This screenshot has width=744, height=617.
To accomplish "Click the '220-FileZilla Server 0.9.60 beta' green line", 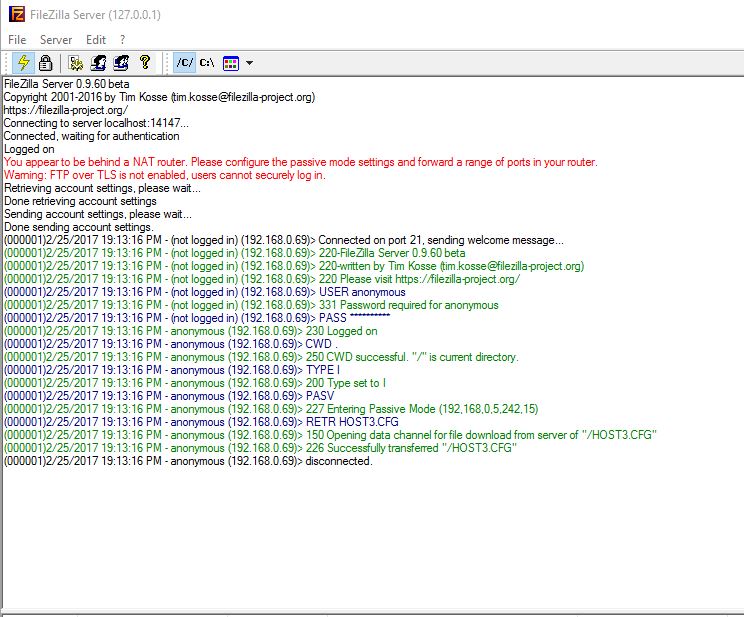I will tap(234, 253).
